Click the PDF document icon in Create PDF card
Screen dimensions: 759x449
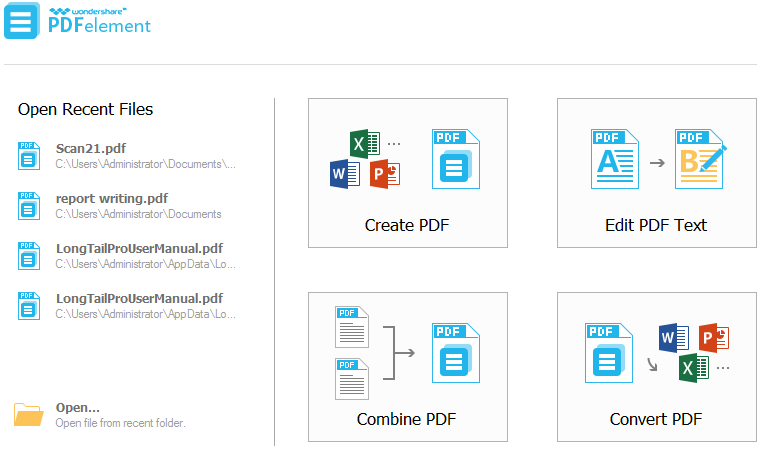455,159
